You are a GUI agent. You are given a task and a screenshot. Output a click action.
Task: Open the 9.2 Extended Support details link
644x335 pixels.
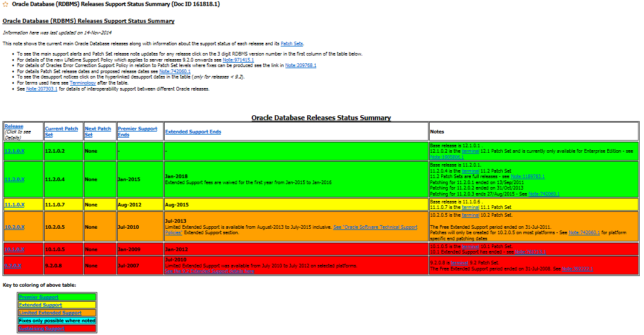tap(209, 272)
